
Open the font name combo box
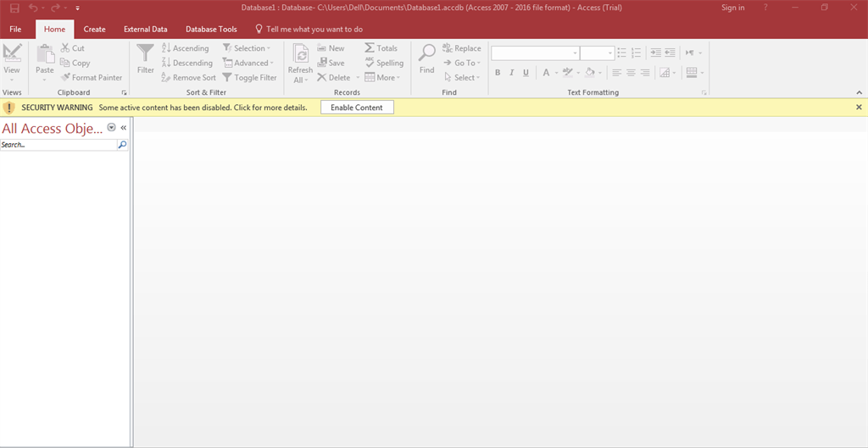click(536, 53)
